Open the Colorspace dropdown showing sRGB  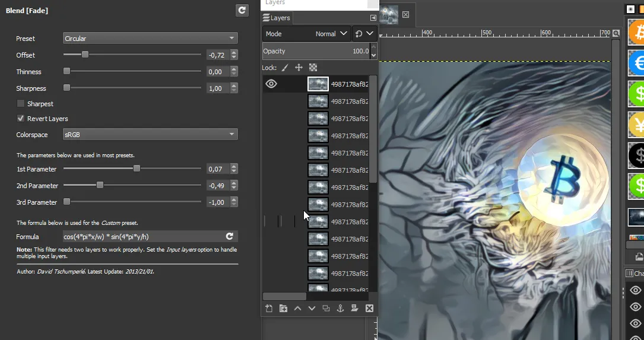[150, 134]
